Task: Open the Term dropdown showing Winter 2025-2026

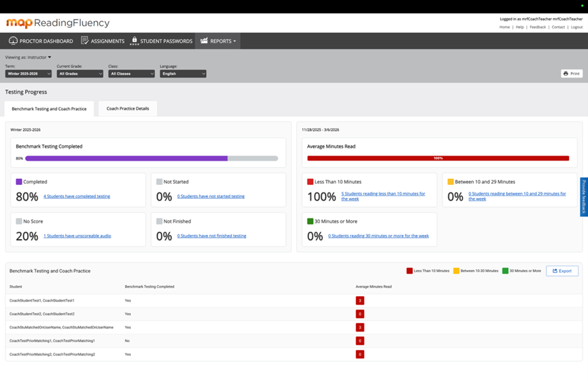Action: 28,73
